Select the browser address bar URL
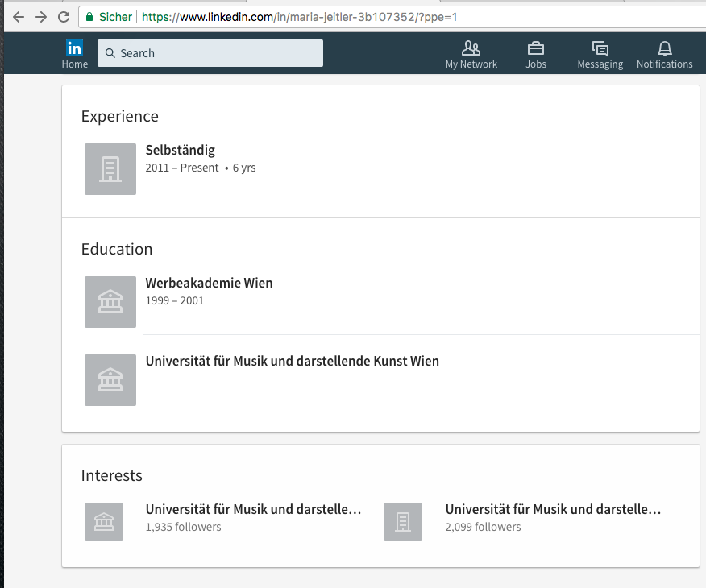This screenshot has width=706, height=588. pyautogui.click(x=300, y=17)
